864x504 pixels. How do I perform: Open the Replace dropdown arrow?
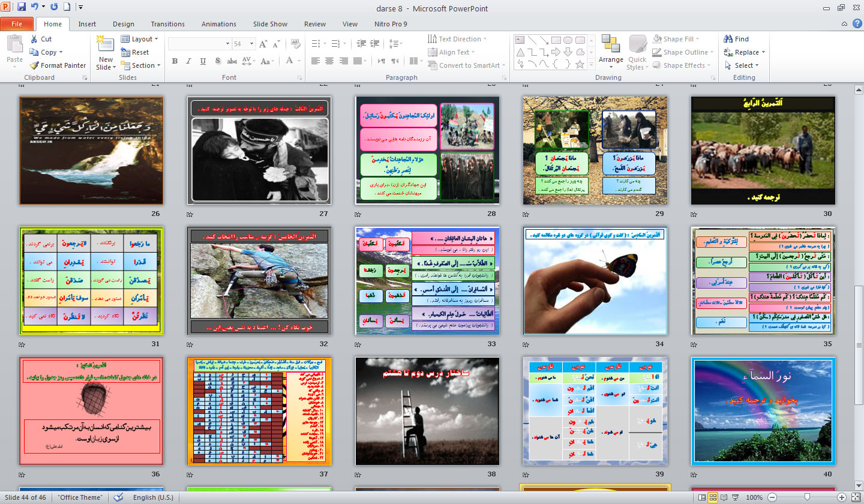764,52
